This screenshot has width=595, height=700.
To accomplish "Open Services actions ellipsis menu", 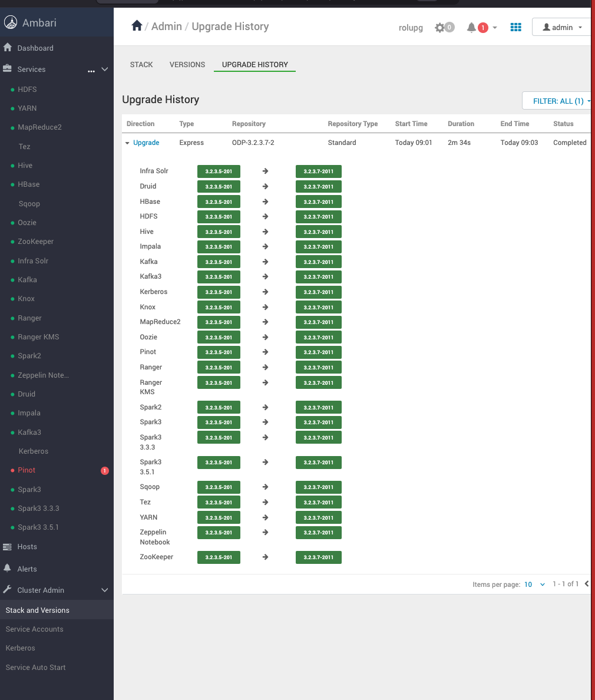I will 91,71.
